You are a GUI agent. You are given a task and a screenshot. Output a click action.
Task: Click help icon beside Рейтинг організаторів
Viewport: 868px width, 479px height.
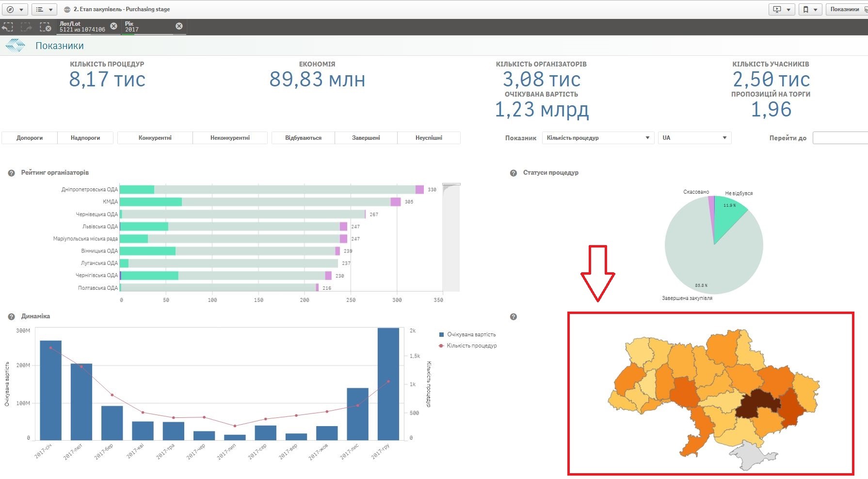[x=11, y=173]
